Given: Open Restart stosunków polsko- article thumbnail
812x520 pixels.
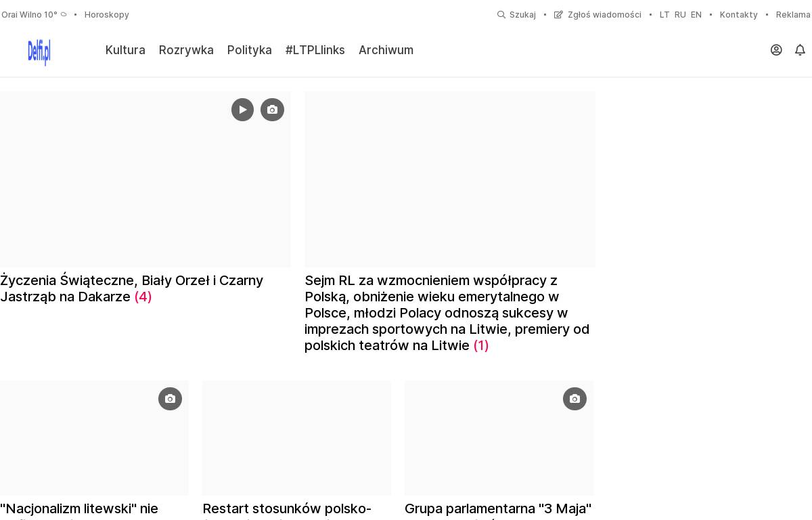Looking at the screenshot, I should point(296,438).
